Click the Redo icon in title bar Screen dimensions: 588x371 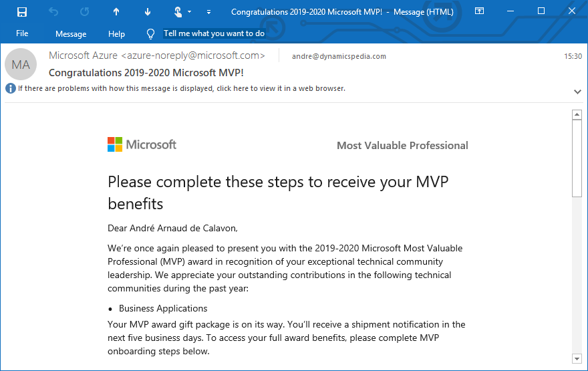click(84, 12)
